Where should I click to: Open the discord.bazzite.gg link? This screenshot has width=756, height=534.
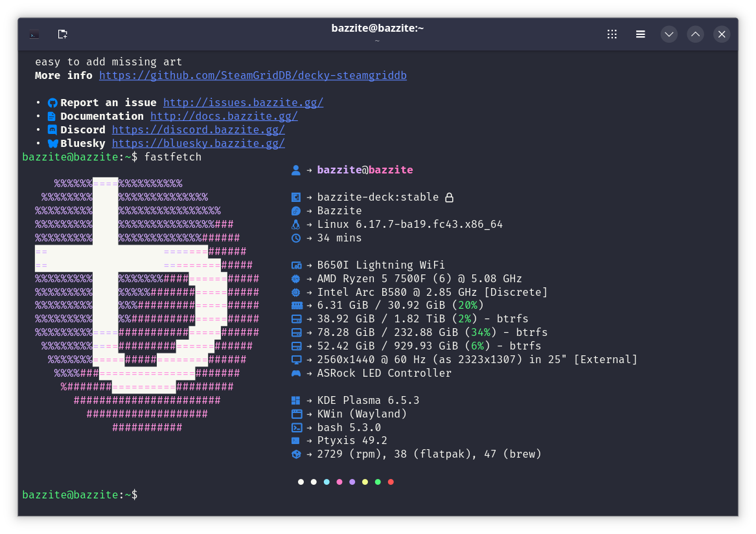(198, 129)
